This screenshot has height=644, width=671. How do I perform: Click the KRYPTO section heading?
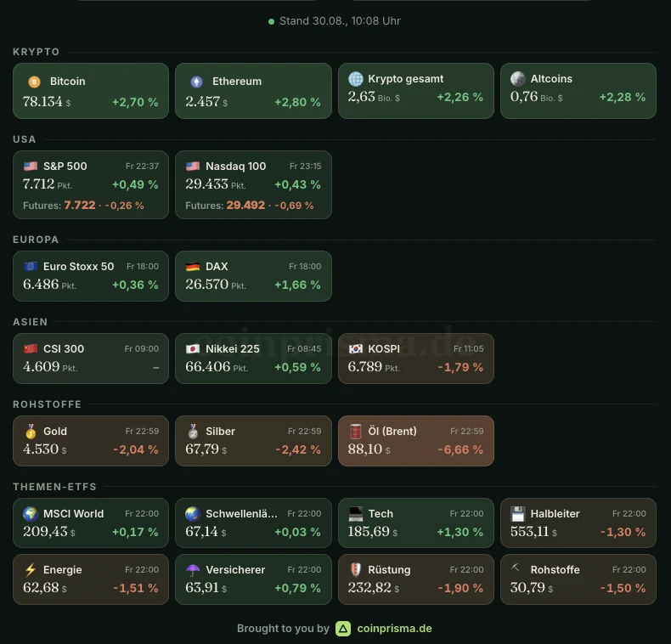pos(37,52)
